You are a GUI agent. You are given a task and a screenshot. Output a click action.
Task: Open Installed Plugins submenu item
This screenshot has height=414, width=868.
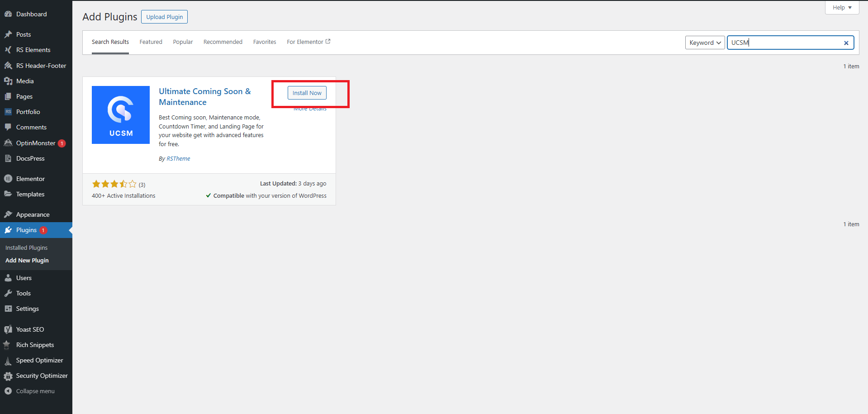(x=26, y=248)
